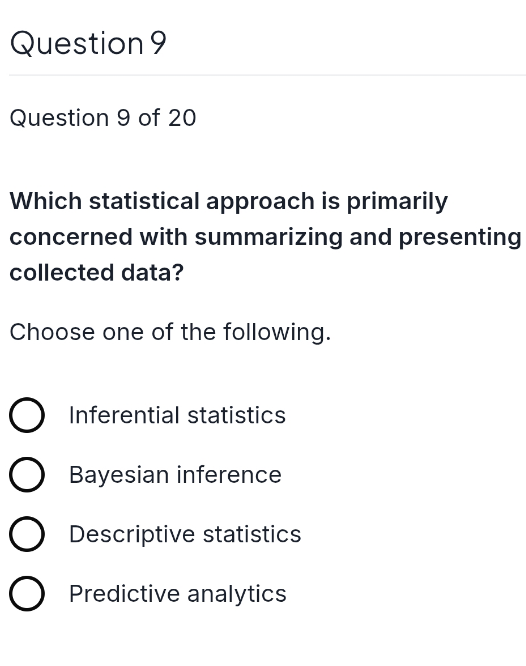This screenshot has height=666, width=526.
Task: Click the word "summarizing" in the question
Action: click(269, 237)
